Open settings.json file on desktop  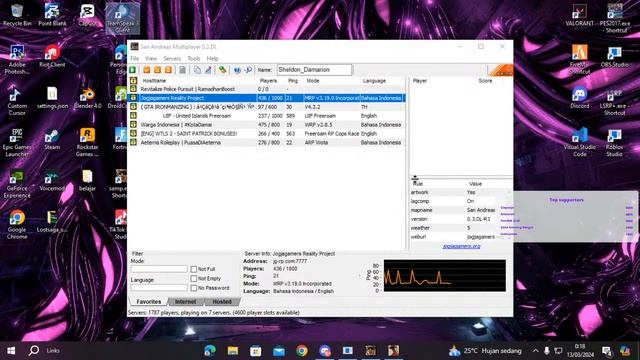point(52,97)
